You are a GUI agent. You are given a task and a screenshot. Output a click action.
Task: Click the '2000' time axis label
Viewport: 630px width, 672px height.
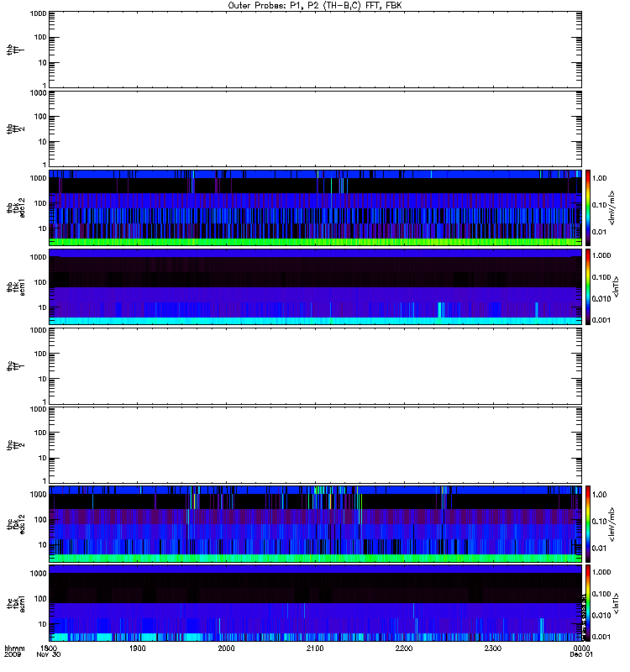pyautogui.click(x=226, y=648)
